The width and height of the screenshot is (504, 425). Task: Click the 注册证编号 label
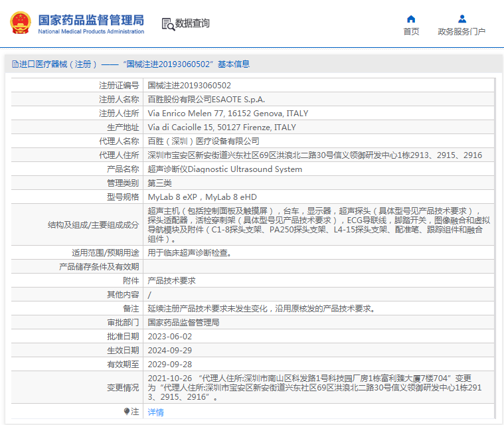click(x=119, y=86)
